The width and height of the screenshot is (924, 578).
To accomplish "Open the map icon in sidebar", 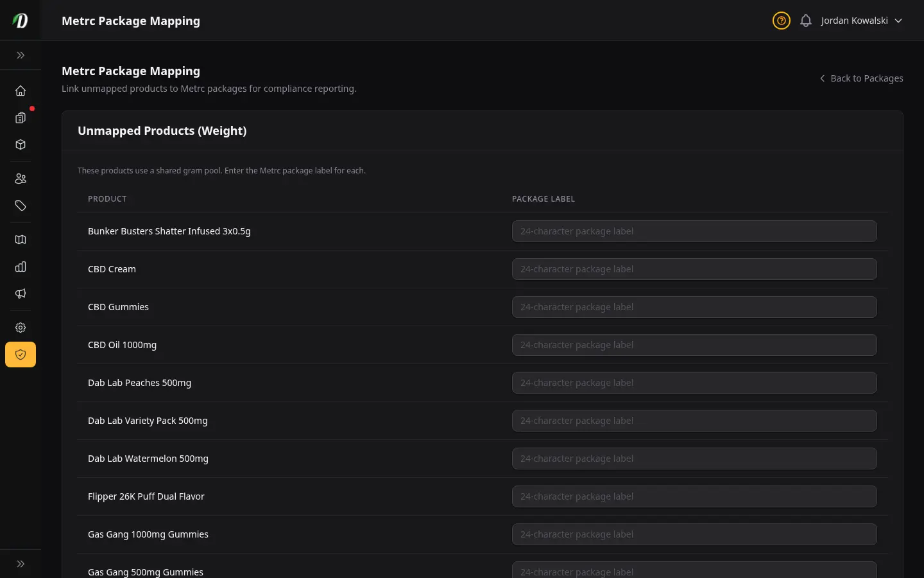I will tap(21, 240).
